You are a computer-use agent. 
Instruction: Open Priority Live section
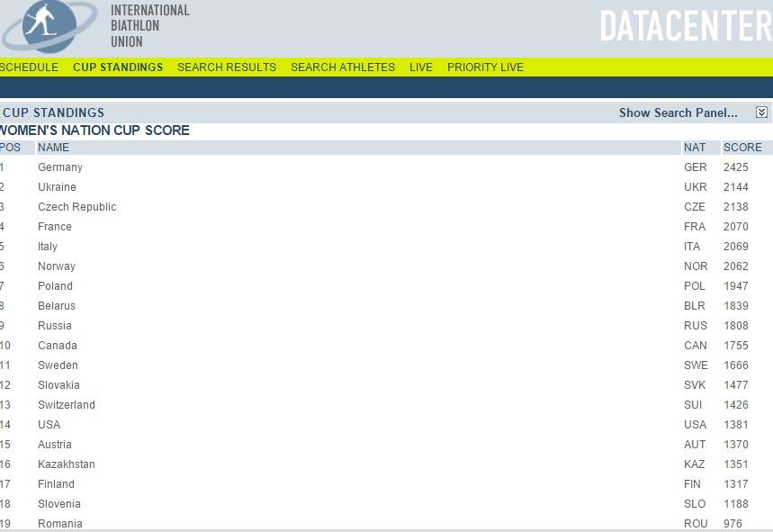(485, 68)
